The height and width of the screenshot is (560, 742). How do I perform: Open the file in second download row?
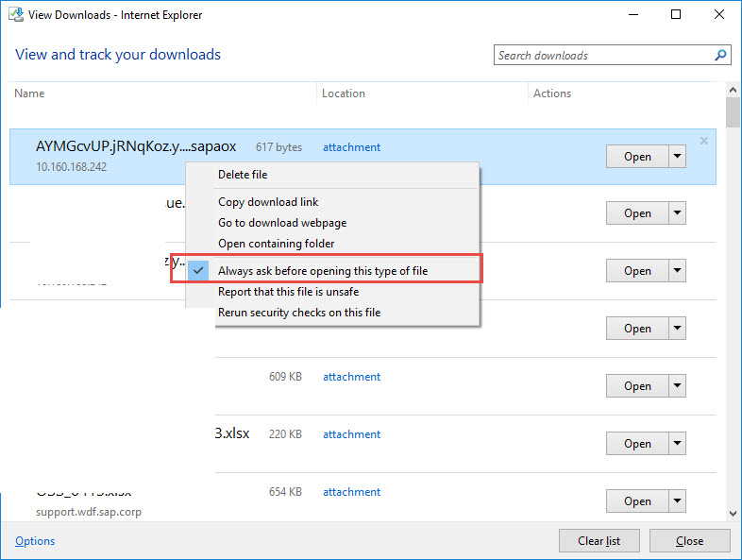(x=637, y=213)
